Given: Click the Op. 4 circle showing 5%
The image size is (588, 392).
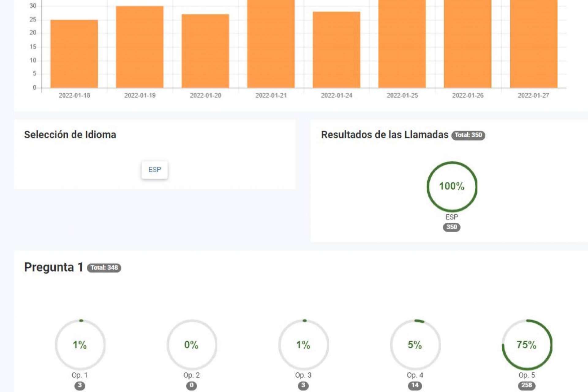Looking at the screenshot, I should 415,345.
